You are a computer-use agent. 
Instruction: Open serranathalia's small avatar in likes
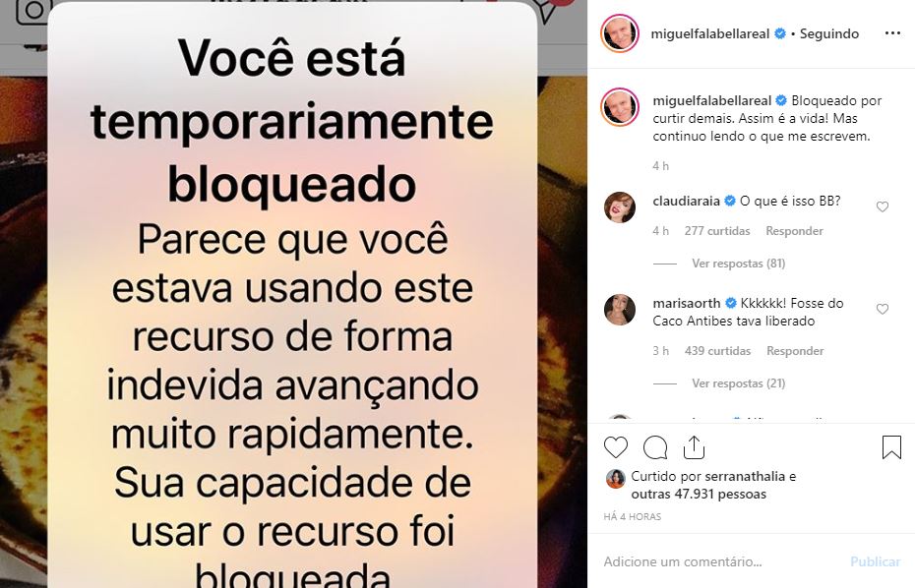pos(615,478)
